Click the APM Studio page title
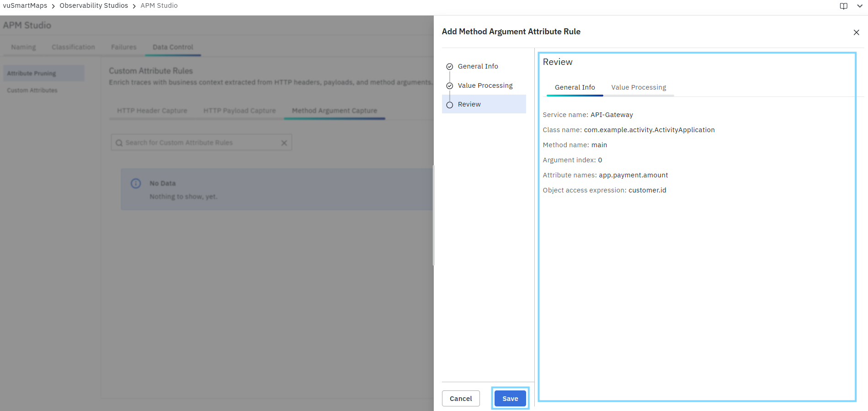The width and height of the screenshot is (868, 411). [27, 26]
